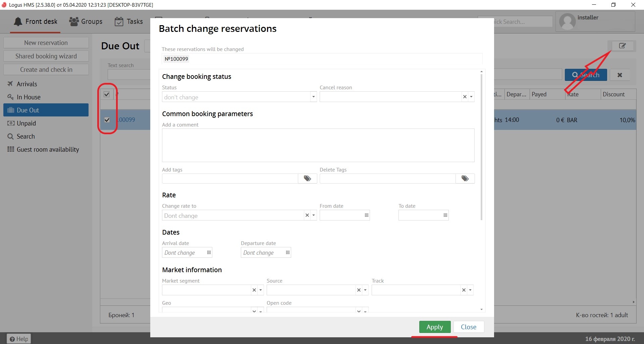Image resolution: width=644 pixels, height=344 pixels.
Task: Open the Arrival date calendar picker
Action: pos(209,253)
